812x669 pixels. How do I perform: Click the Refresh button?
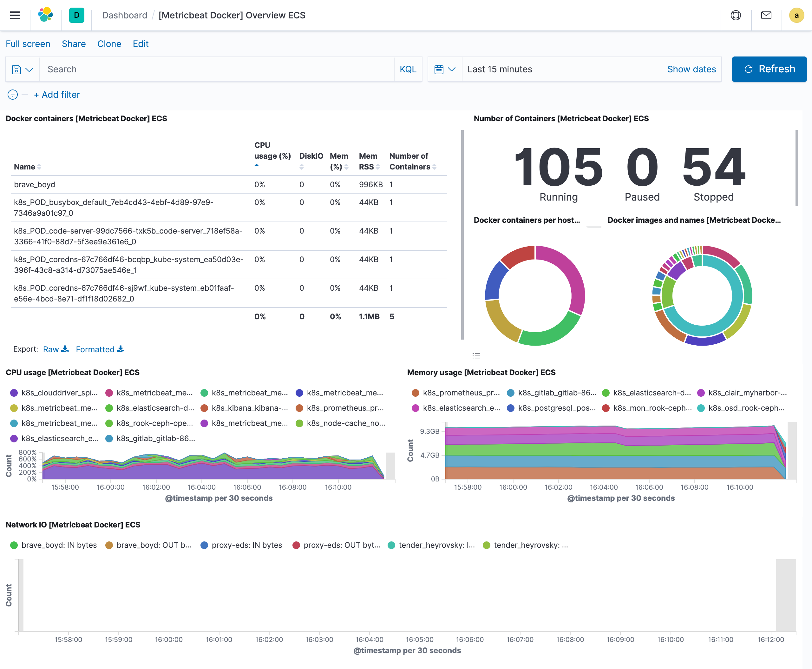(769, 69)
